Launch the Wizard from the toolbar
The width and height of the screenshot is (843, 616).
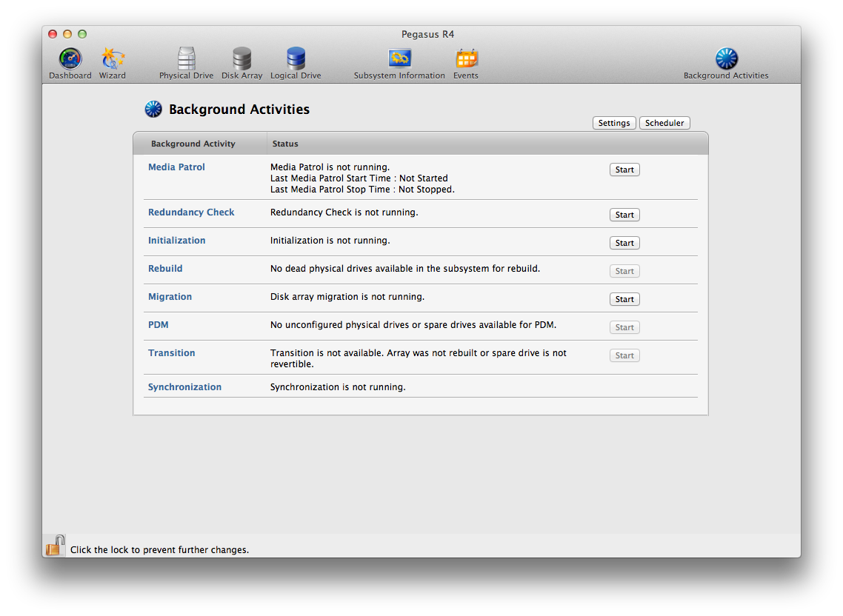click(113, 59)
